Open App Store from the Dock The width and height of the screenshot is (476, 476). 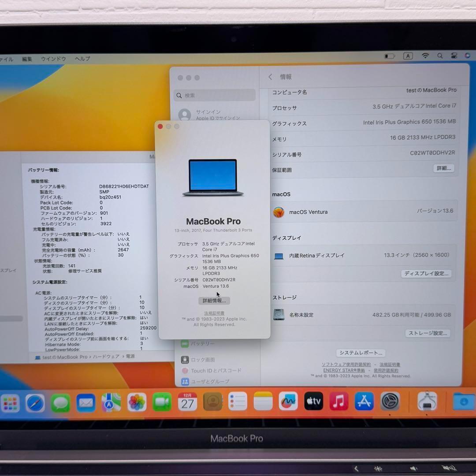tap(364, 401)
